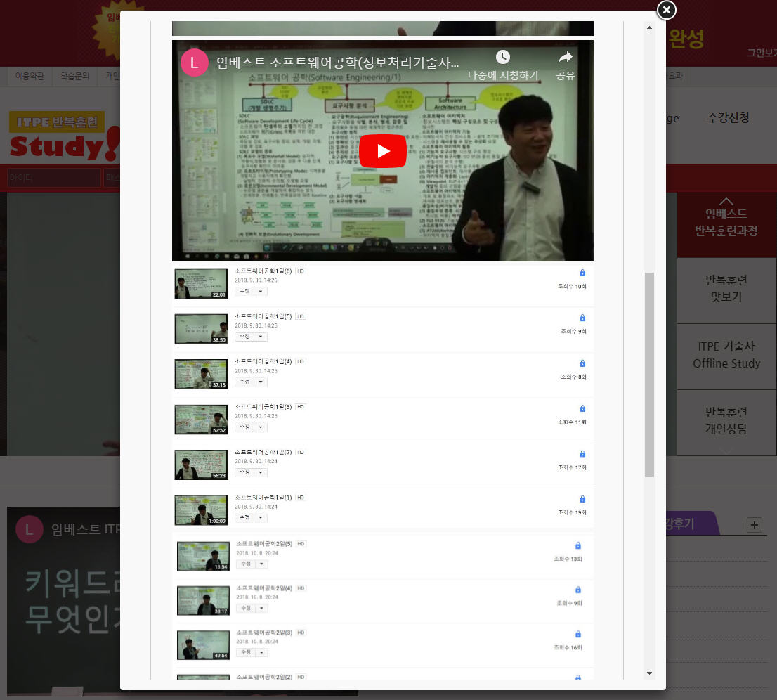This screenshot has height=700, width=777.
Task: Click the lock icon for 소프트웨어공학2일(3)
Action: 577,634
